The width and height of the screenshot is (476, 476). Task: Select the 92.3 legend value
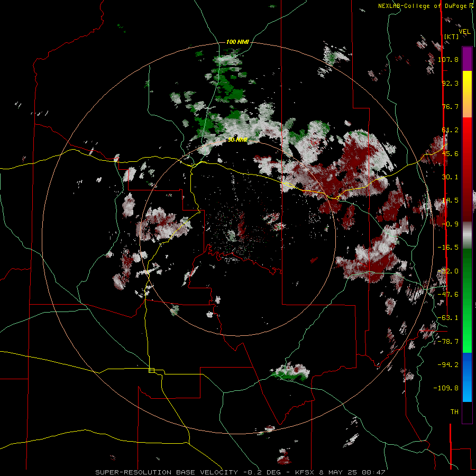coord(450,83)
